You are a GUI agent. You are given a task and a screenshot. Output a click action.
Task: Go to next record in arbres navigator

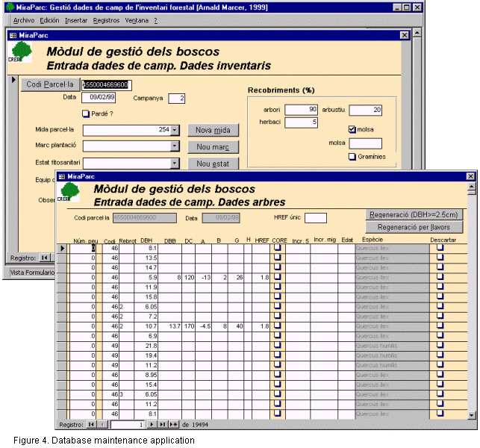[x=152, y=424]
